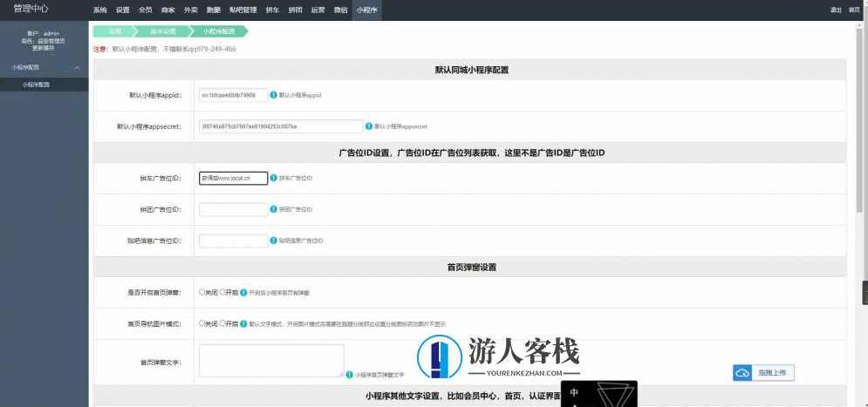The height and width of the screenshot is (407, 868).
Task: Click the 首页 link in header
Action: [854, 10]
